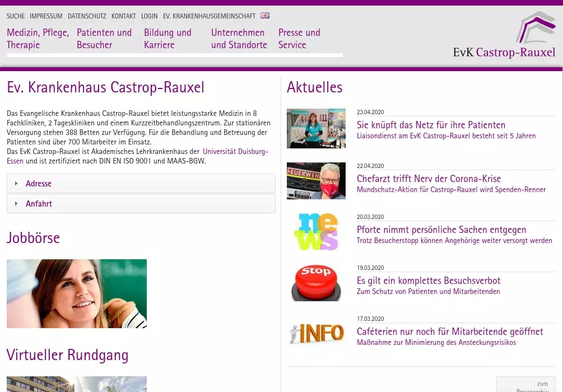Expand the Adresse section
The width and height of the screenshot is (563, 392).
(x=39, y=184)
